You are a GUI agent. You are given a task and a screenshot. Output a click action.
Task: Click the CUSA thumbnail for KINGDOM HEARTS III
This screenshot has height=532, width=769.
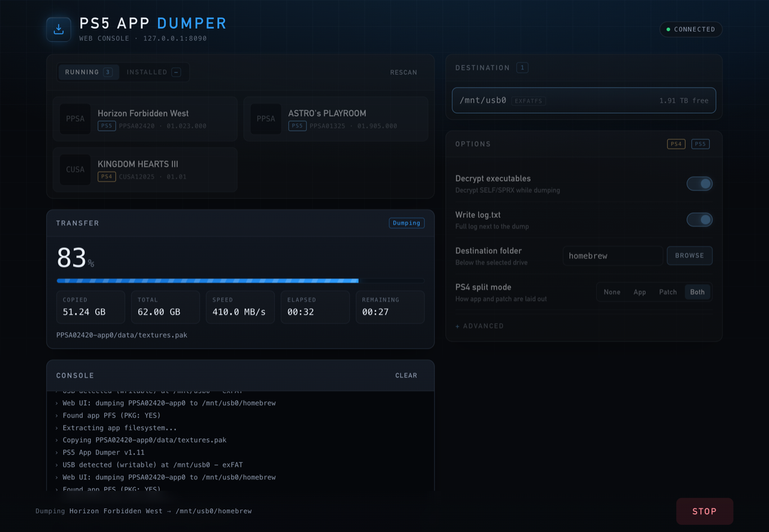point(75,170)
